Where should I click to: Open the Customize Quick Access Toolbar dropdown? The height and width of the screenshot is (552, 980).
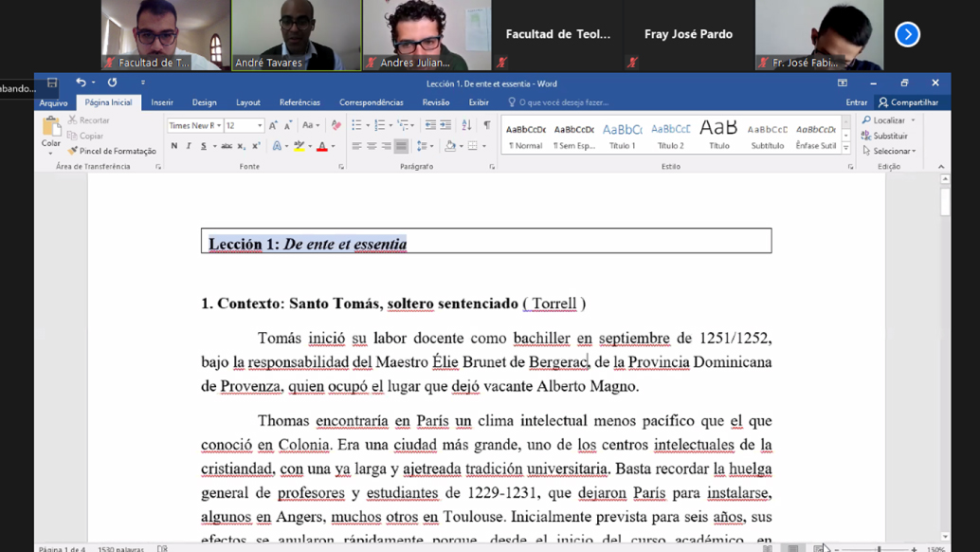pyautogui.click(x=143, y=83)
